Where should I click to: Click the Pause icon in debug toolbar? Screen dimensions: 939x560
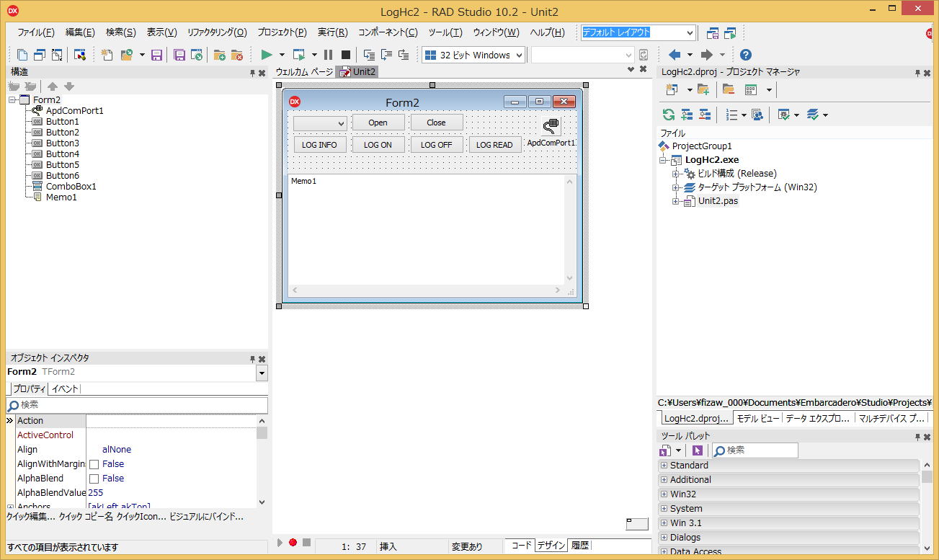pyautogui.click(x=328, y=55)
